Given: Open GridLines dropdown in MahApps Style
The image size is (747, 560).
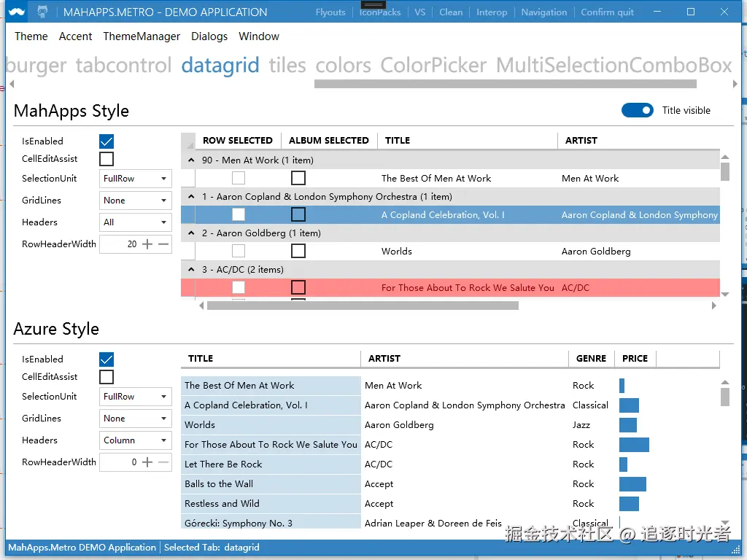Looking at the screenshot, I should point(135,201).
